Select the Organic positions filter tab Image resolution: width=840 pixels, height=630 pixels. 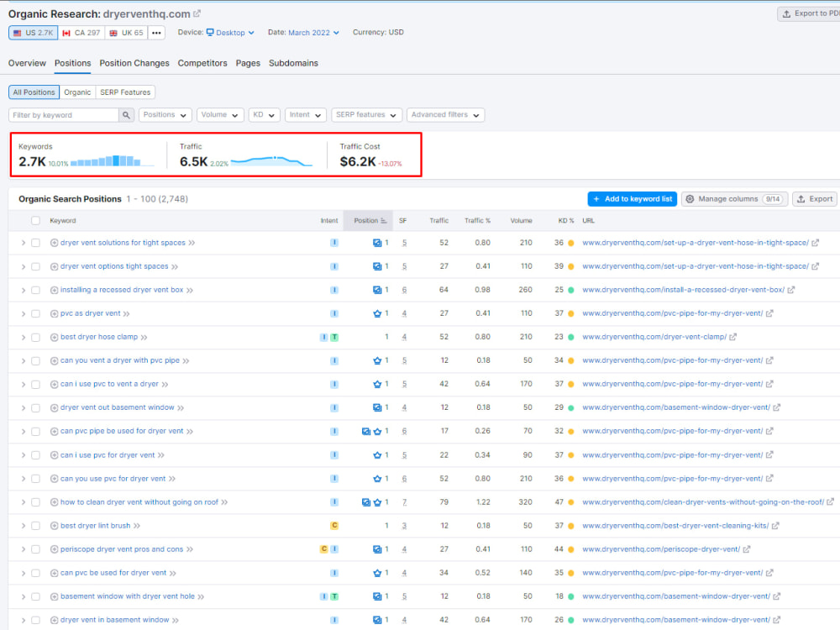tap(77, 92)
